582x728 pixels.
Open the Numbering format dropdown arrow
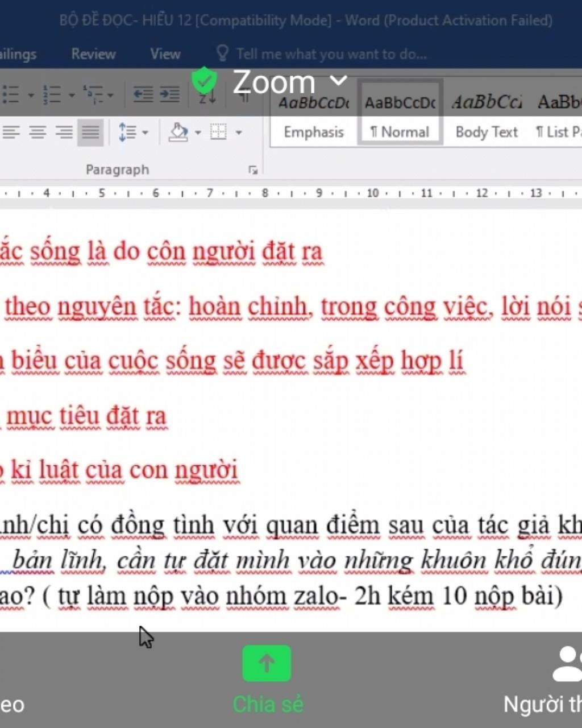click(72, 95)
